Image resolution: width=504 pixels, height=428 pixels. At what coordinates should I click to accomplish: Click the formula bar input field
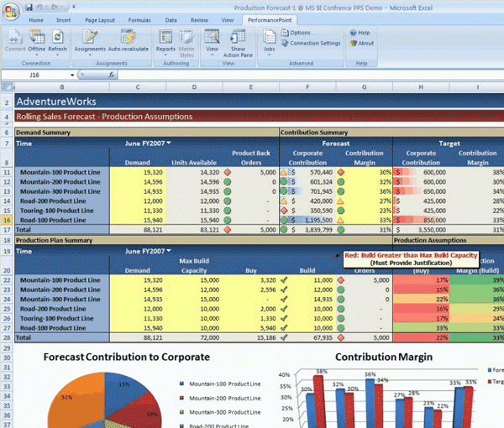(x=311, y=76)
